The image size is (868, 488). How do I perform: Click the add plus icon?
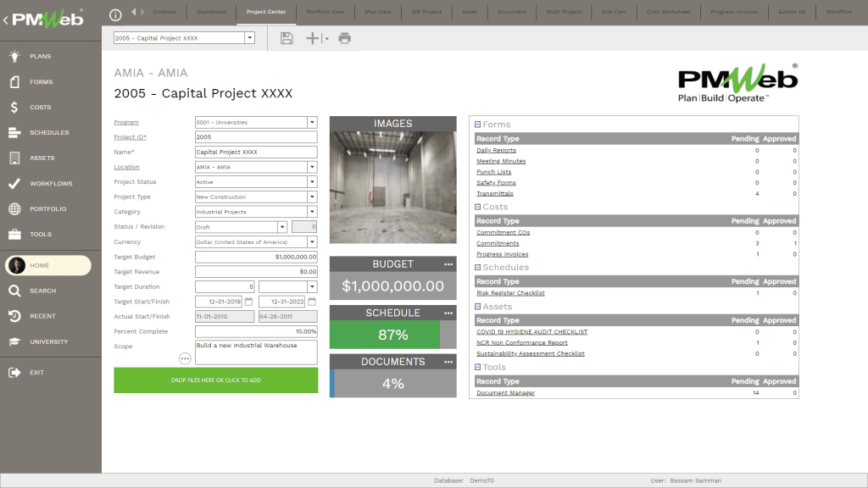coord(313,38)
